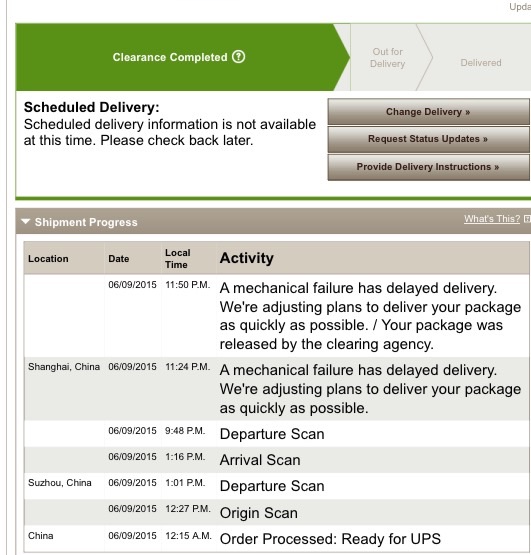Click the Change Delivery button
The width and height of the screenshot is (531, 555).
(428, 112)
